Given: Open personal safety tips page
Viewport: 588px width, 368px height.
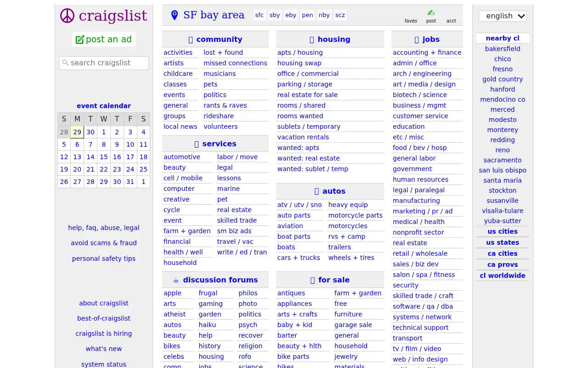Looking at the screenshot, I should (x=104, y=259).
